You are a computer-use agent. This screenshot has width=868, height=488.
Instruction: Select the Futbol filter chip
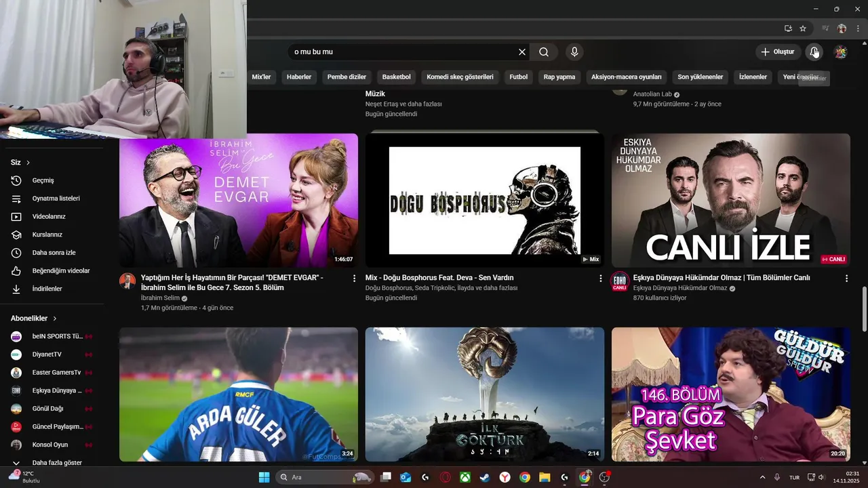[519, 77]
